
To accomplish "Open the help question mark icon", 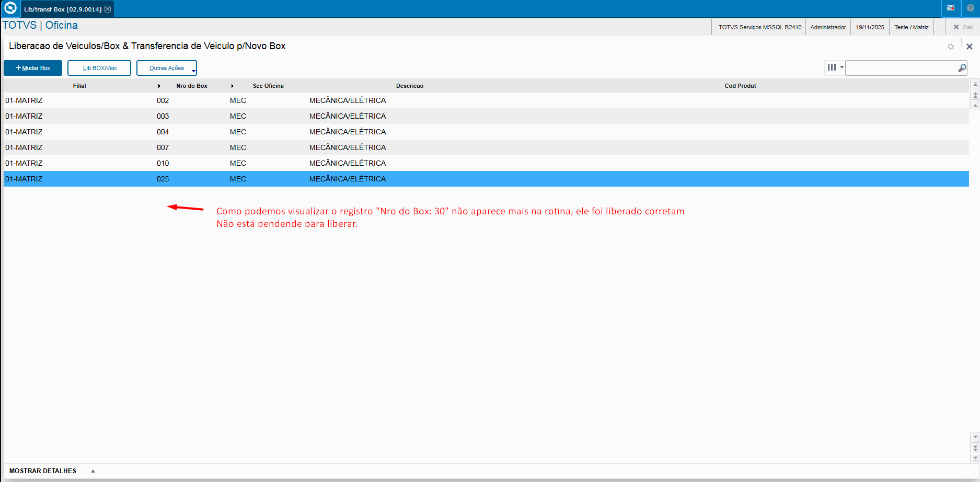I will (x=971, y=8).
